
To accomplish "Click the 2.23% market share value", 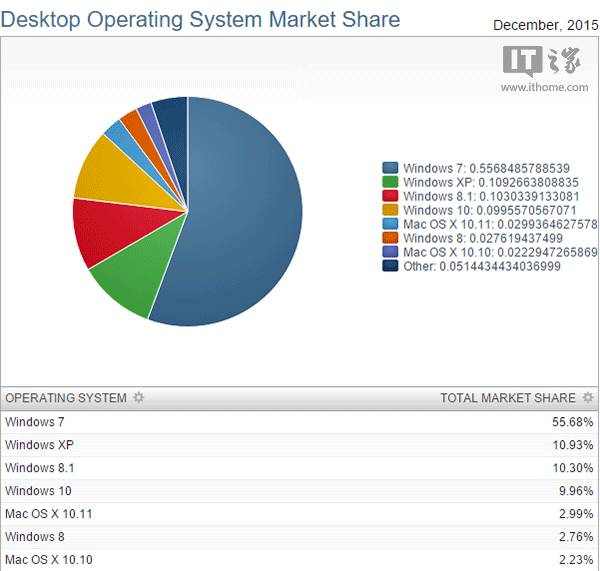I will 576,560.
